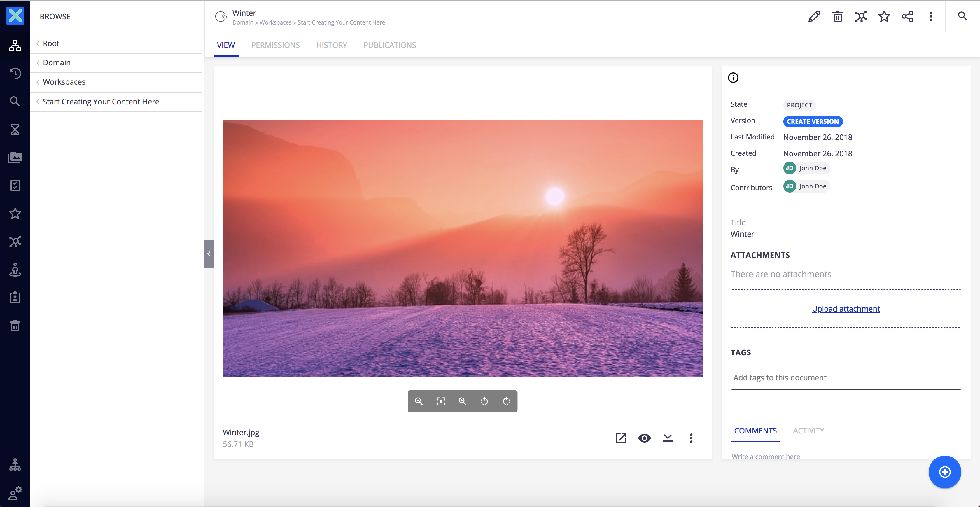Open the Expired hourglass sidebar icon
This screenshot has height=507, width=980.
[15, 130]
